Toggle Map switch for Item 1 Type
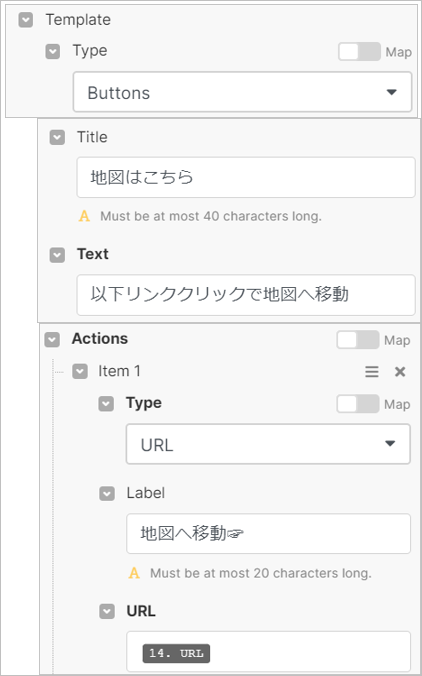Viewport: 422px width, 676px height. (358, 404)
